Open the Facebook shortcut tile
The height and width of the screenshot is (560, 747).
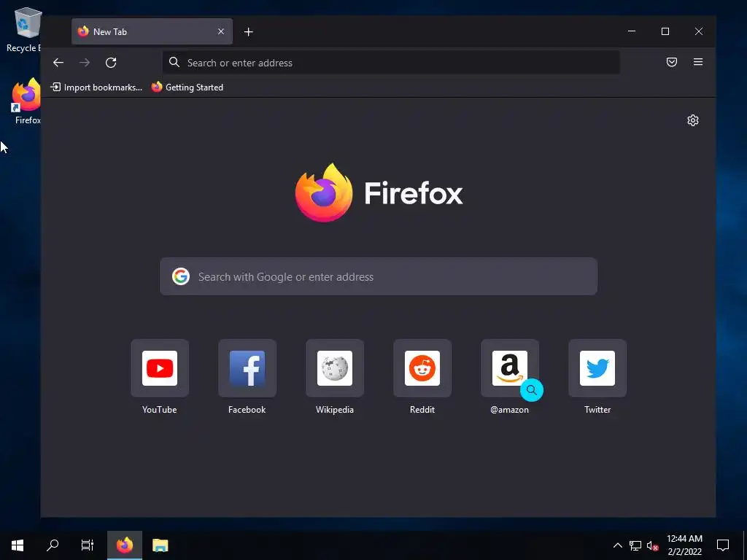[x=247, y=368]
